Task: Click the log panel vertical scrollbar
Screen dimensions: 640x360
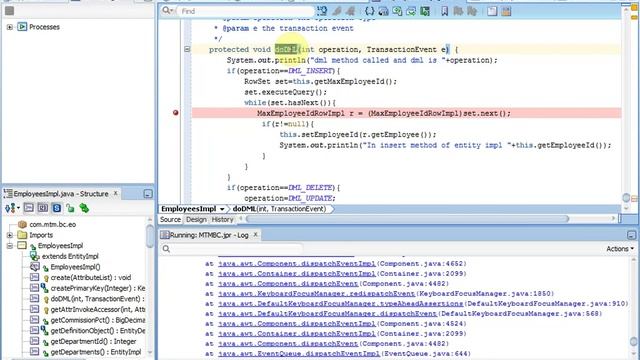Action: click(633, 308)
